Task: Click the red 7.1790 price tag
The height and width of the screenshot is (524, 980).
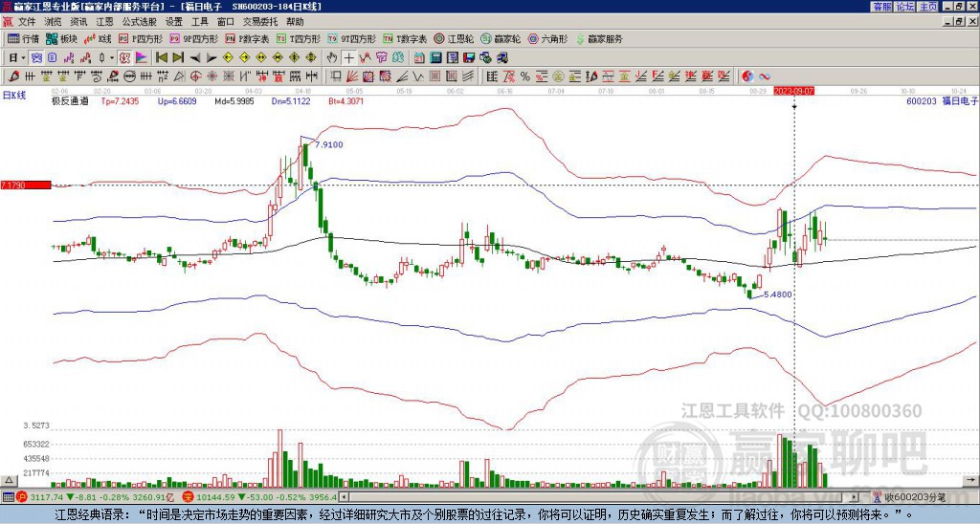Action: coord(26,185)
